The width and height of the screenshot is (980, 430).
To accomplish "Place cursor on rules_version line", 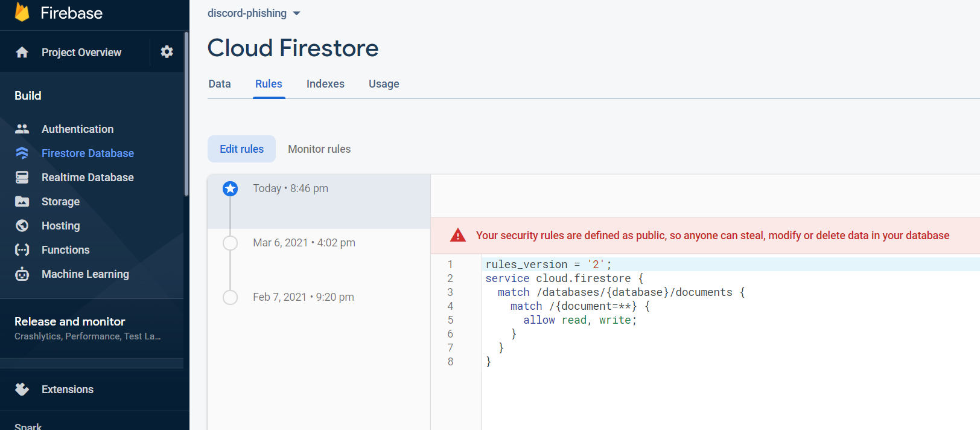I will pos(549,264).
